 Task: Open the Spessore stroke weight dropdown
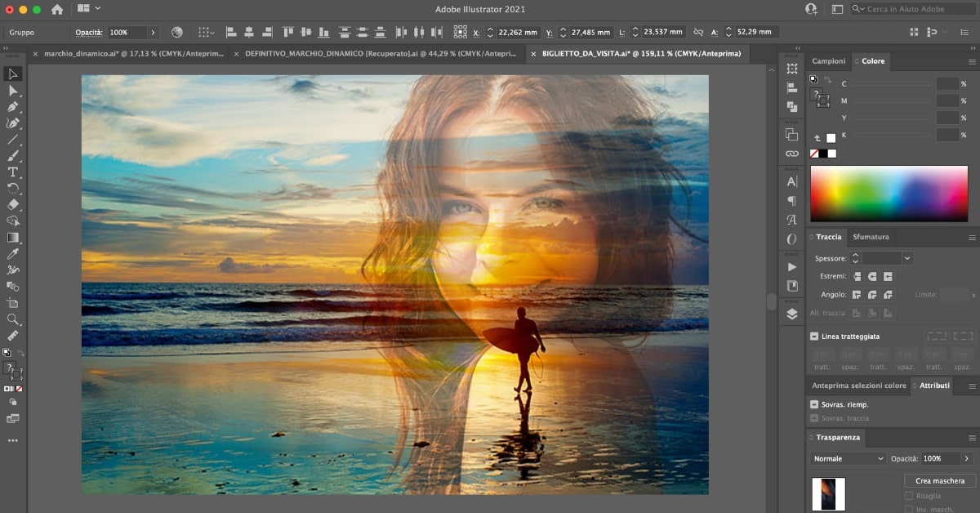point(907,257)
